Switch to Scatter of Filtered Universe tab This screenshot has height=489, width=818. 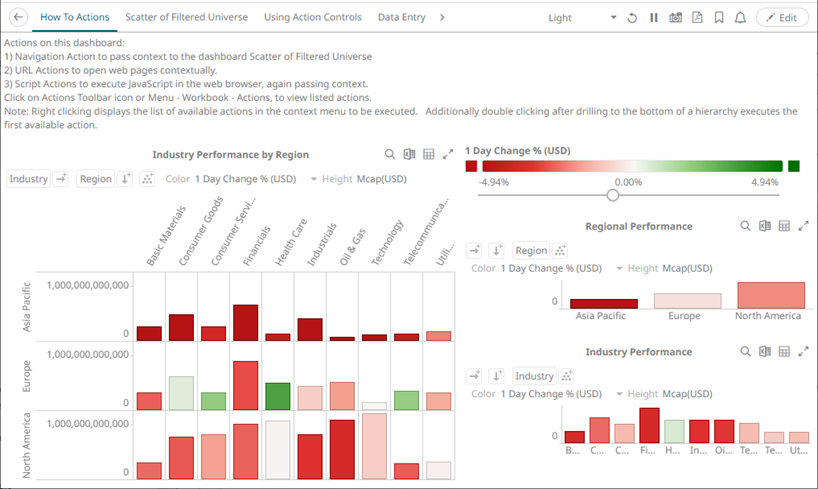[x=186, y=18]
